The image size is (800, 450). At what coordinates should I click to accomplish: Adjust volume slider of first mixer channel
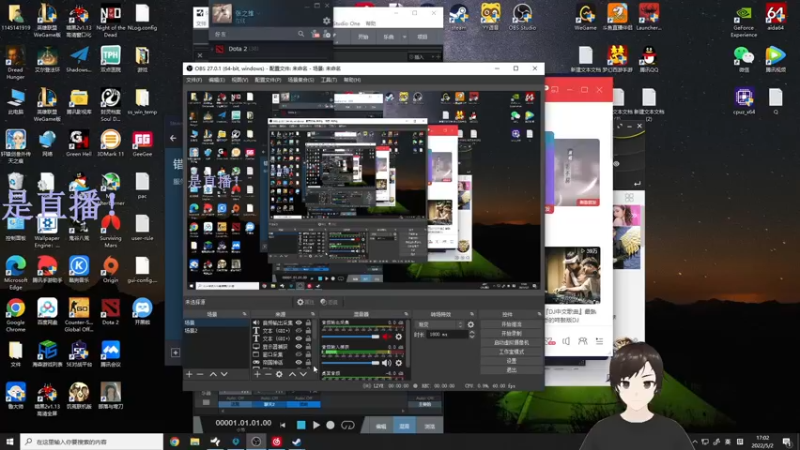pos(351,337)
